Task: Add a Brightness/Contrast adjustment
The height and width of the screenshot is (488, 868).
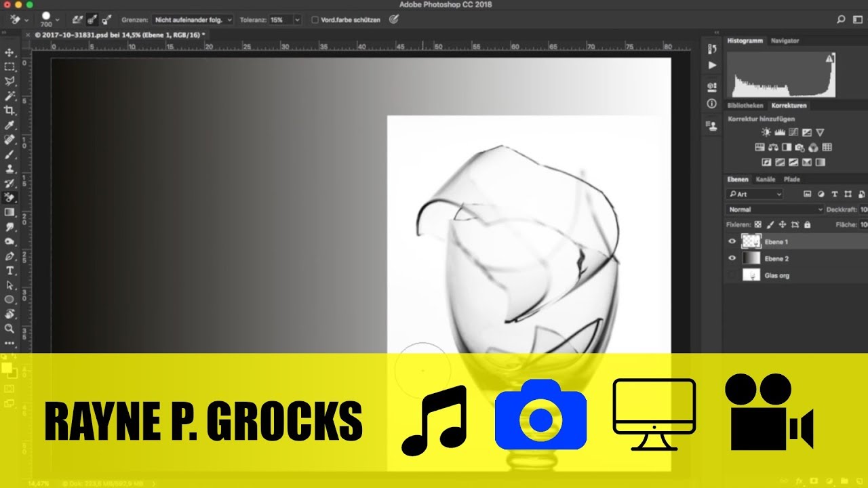Action: click(x=766, y=132)
